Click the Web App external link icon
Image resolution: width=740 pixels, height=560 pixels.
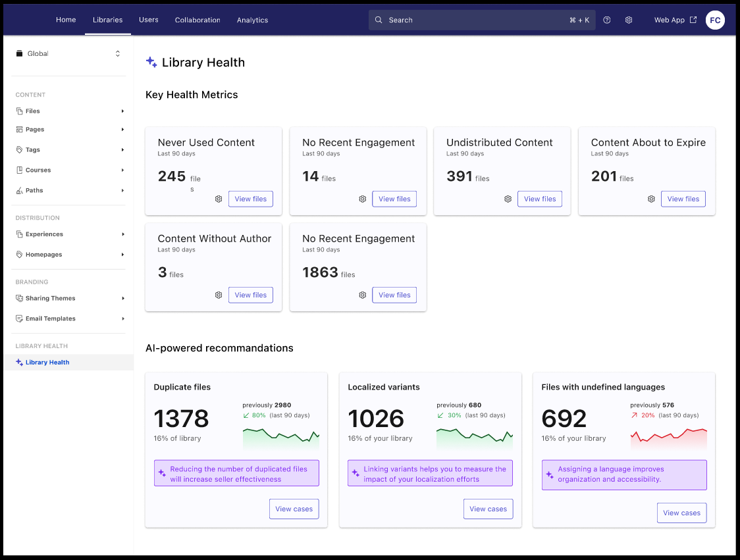(x=693, y=20)
